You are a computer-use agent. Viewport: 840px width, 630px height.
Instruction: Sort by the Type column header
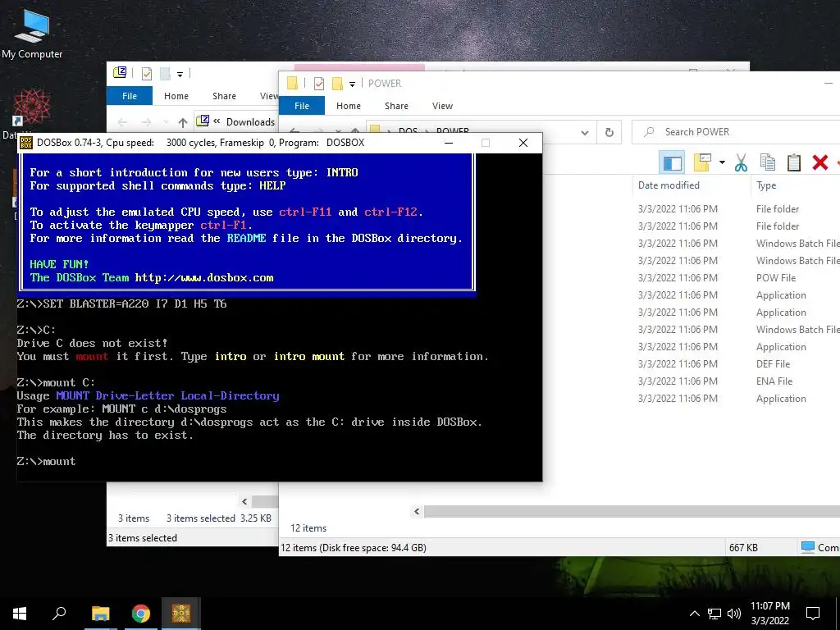(766, 185)
